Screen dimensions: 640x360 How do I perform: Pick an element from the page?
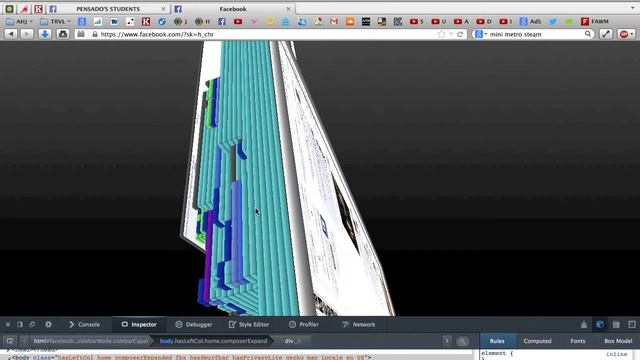coord(10,341)
